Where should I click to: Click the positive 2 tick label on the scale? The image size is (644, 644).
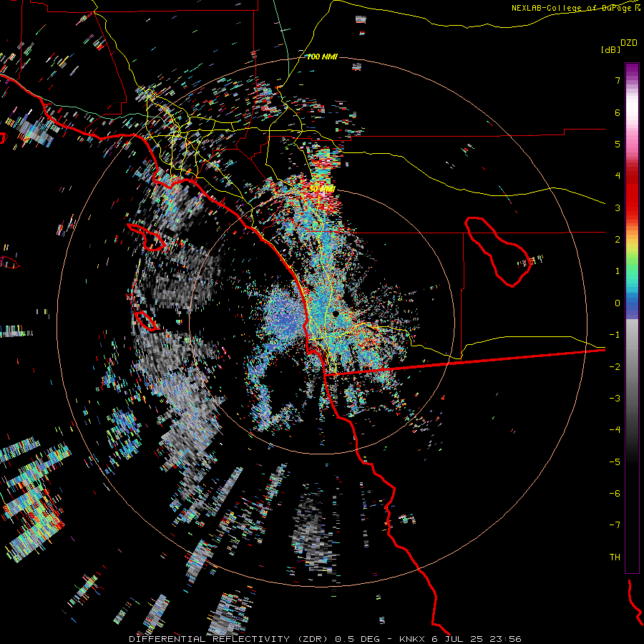[618, 240]
